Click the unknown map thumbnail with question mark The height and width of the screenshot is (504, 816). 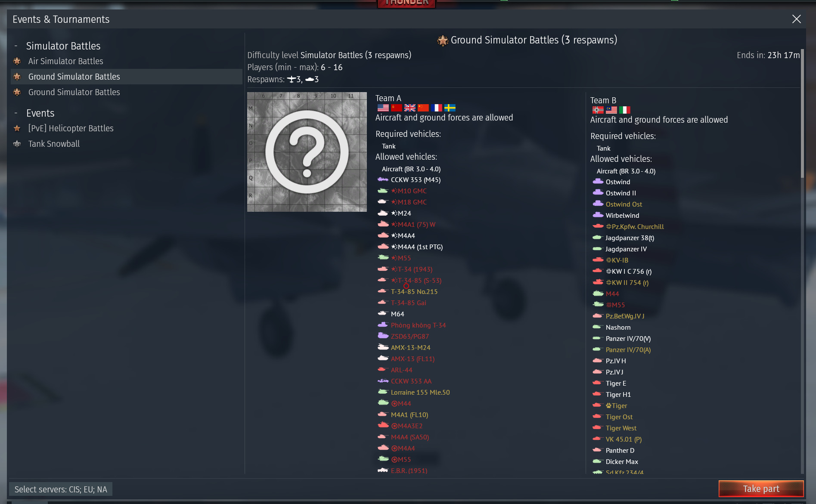pos(307,152)
